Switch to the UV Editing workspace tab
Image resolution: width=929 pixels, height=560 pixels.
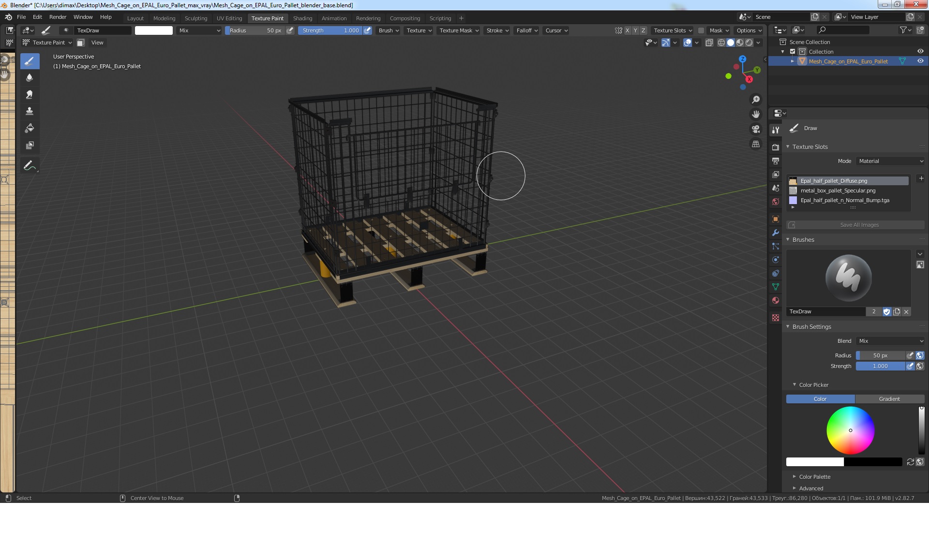(x=229, y=18)
